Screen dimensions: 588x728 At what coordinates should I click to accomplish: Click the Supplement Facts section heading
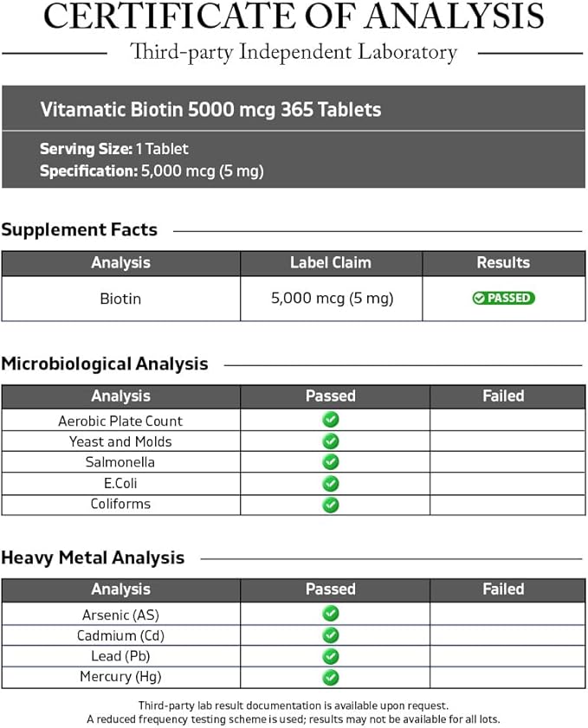(80, 230)
